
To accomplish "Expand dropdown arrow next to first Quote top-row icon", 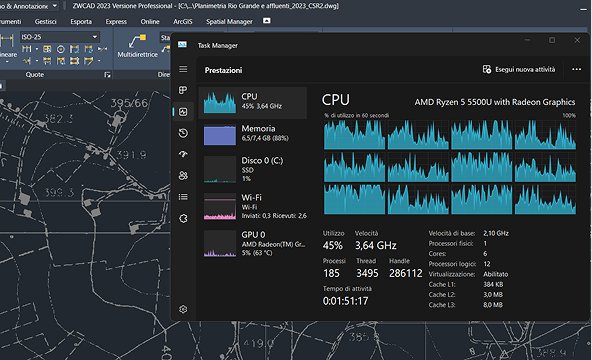I will coord(37,49).
